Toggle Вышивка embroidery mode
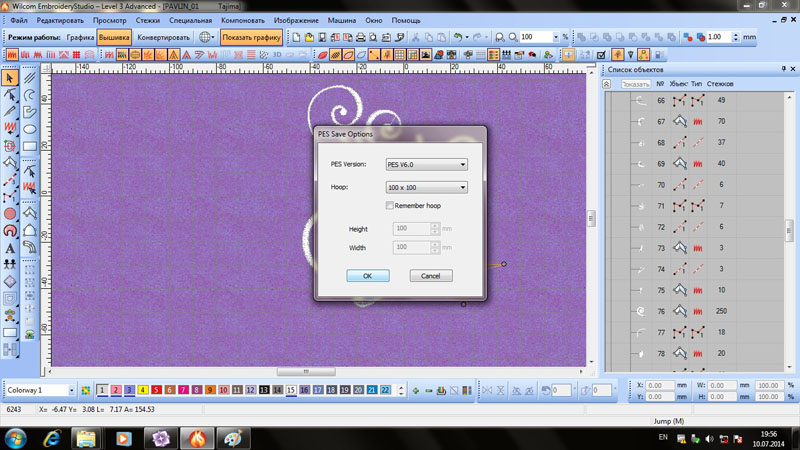This screenshot has height=450, width=800. 115,37
